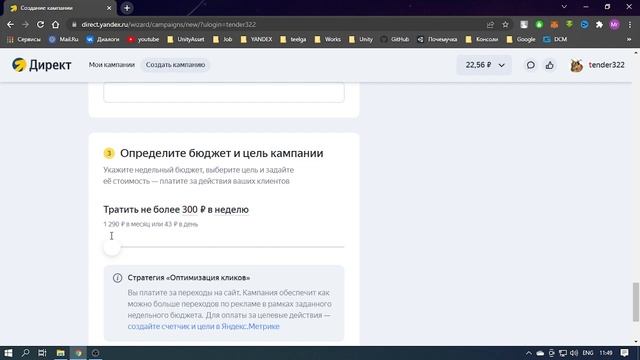Bookmark this page with star icon
Screen dimensions: 640x360
point(505,24)
